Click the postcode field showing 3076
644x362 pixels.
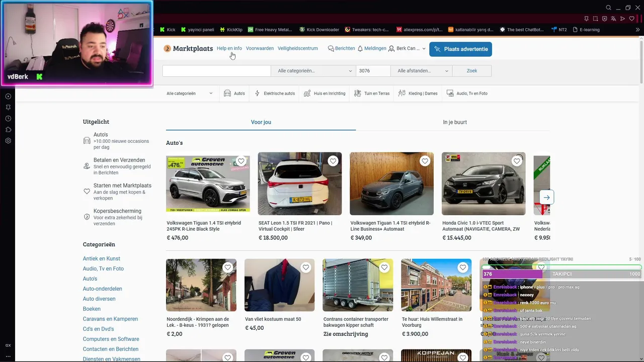[373, 71]
